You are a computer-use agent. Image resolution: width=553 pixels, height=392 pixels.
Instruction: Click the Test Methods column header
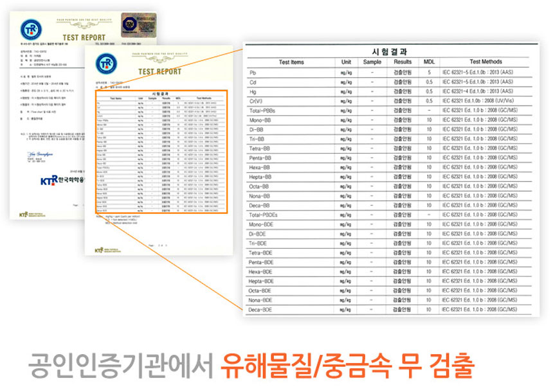tap(485, 62)
